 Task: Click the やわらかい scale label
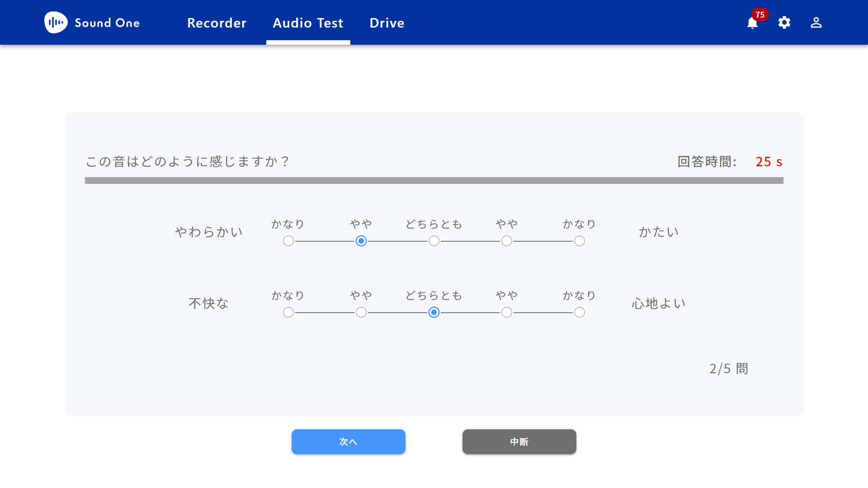pos(209,232)
